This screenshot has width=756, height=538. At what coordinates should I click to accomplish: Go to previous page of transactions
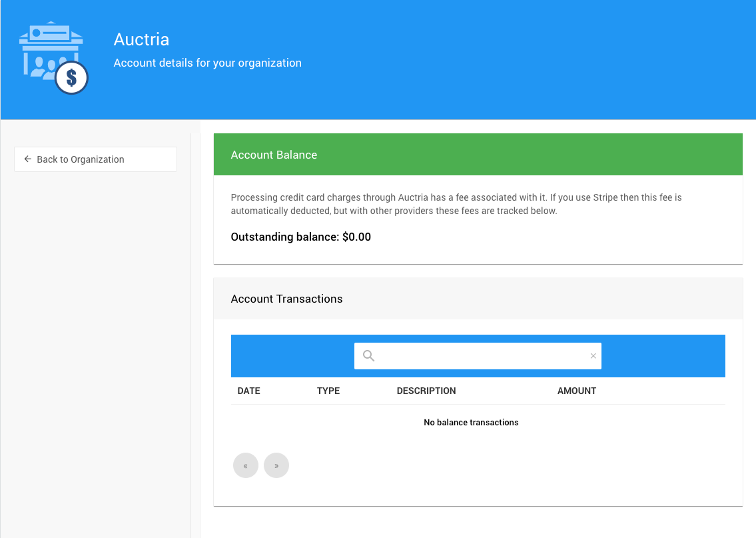tap(246, 465)
